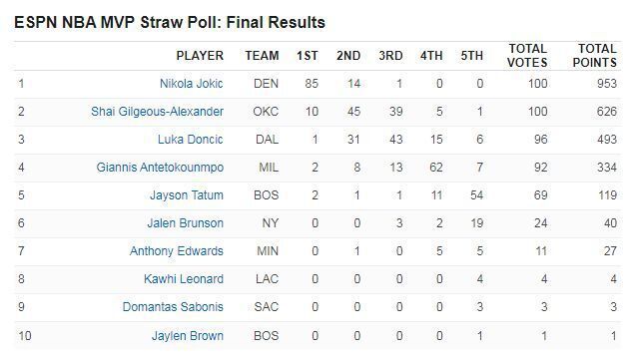The image size is (636, 364).
Task: Open Nikola Jokic player link
Action: click(192, 84)
